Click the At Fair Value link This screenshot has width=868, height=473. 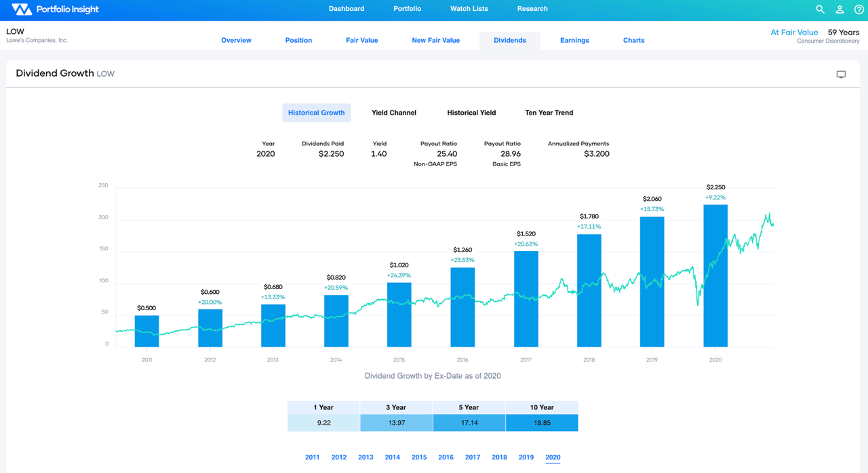(x=794, y=31)
